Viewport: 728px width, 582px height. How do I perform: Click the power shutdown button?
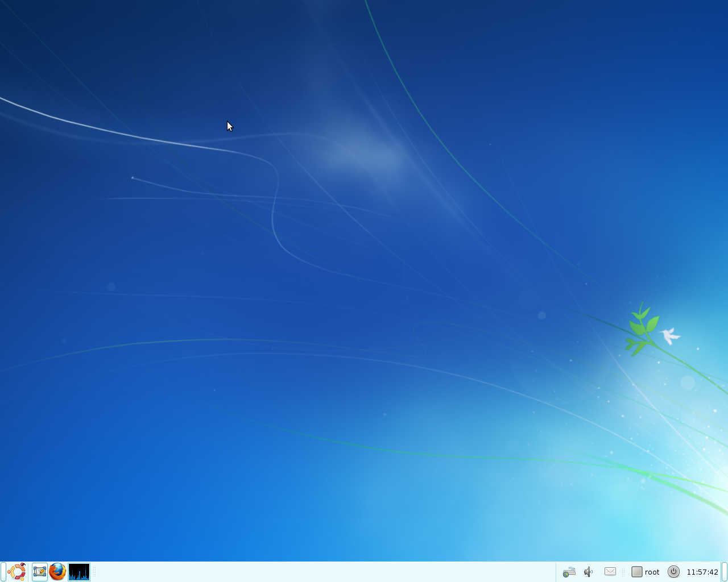point(673,572)
